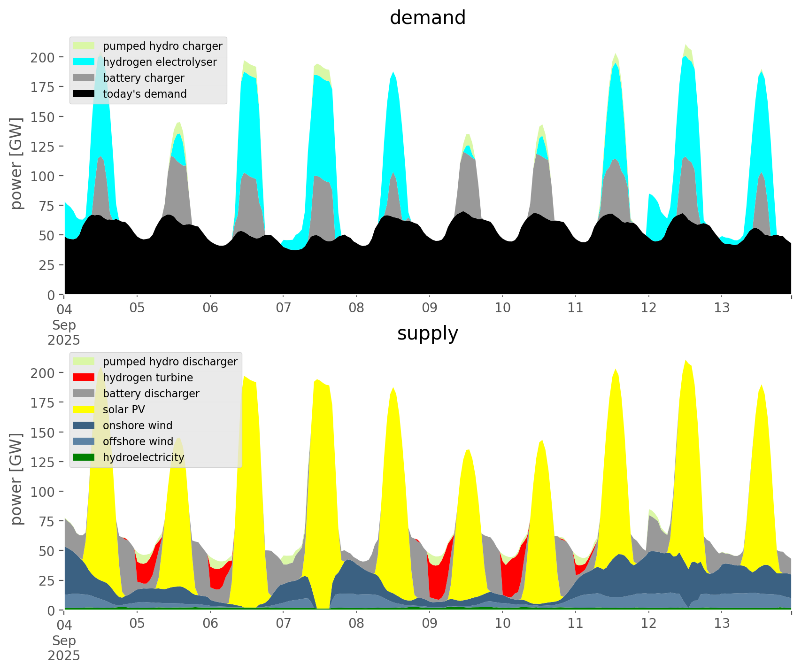The image size is (801, 672).
Task: Click the gray battery charger legend swatch
Action: [x=84, y=78]
